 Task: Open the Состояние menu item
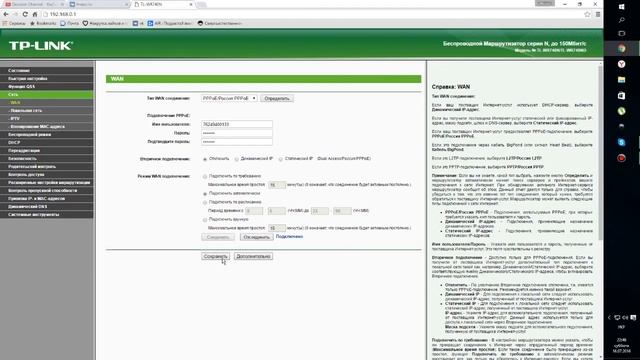coord(47,71)
